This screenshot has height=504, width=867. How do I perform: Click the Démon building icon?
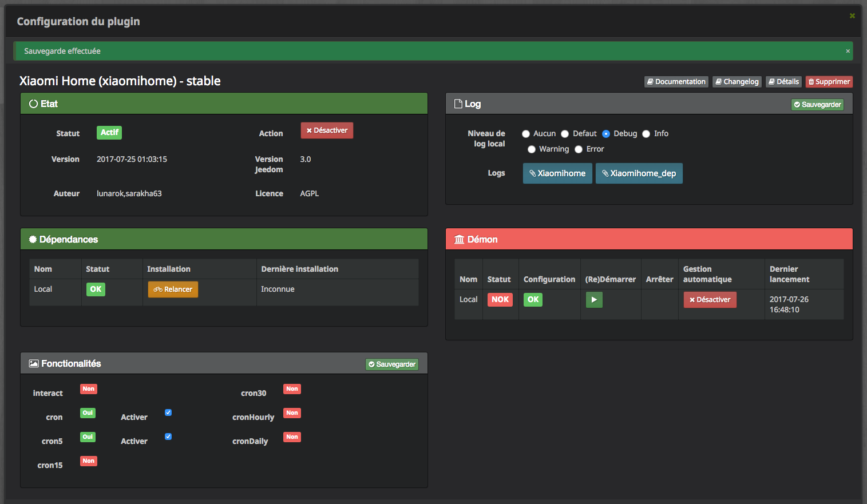tap(459, 240)
